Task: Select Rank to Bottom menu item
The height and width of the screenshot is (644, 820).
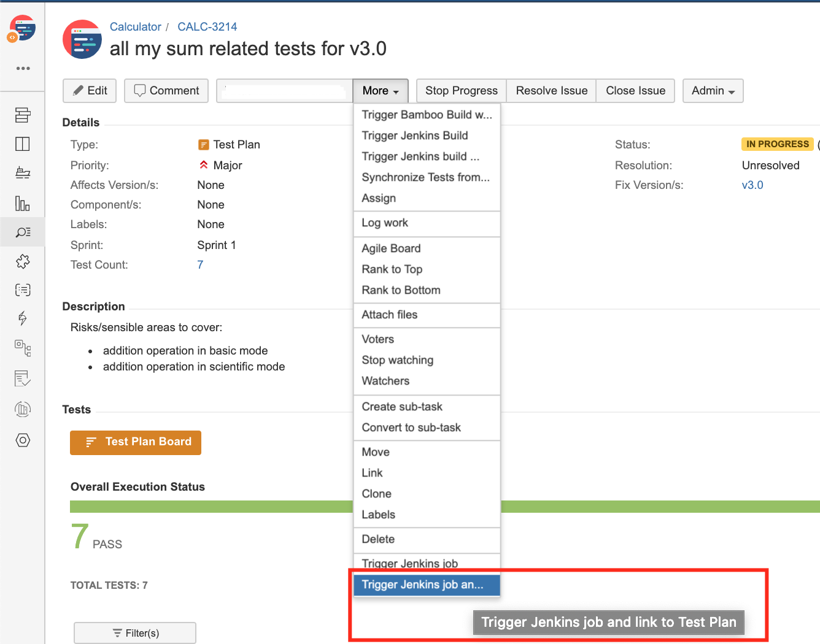Action: point(427,290)
